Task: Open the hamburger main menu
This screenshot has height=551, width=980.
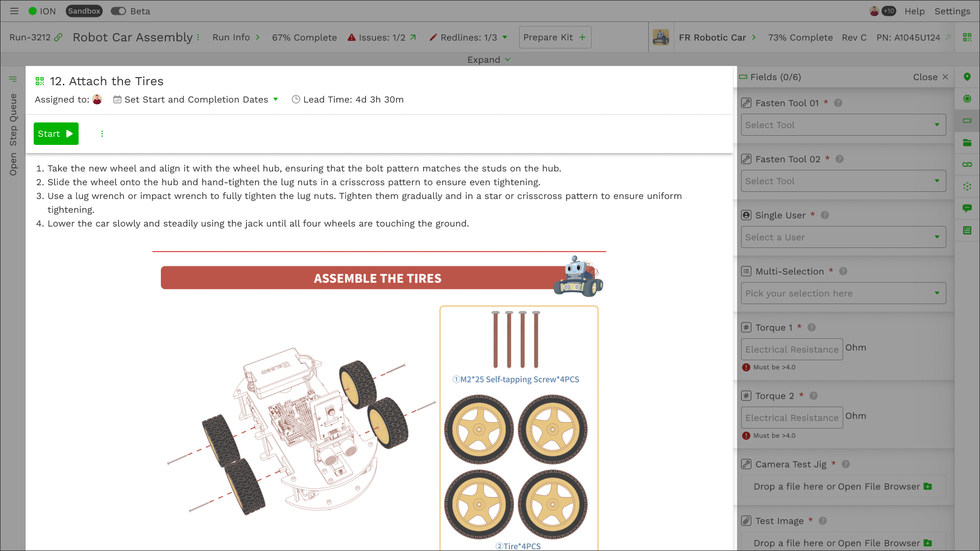Action: (14, 11)
